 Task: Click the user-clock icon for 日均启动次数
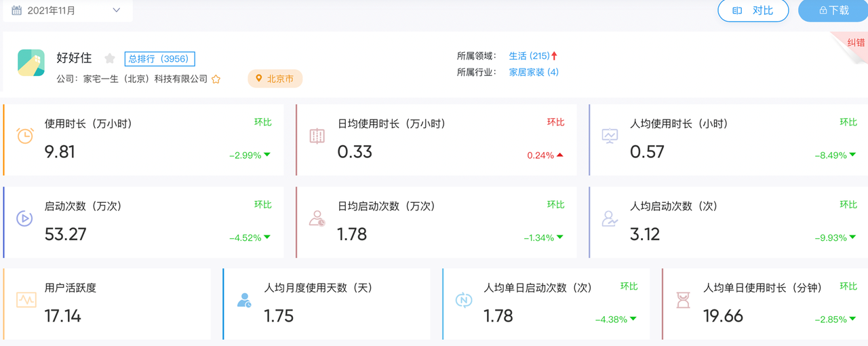coord(317,218)
